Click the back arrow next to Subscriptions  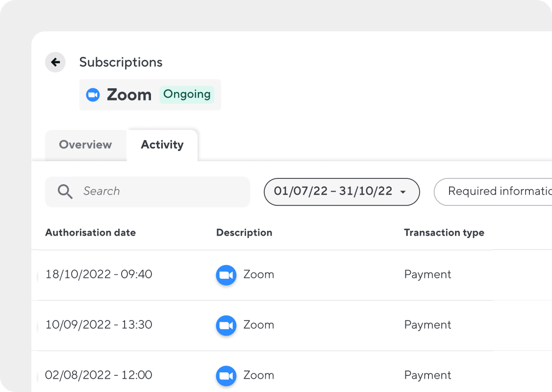[x=55, y=62]
